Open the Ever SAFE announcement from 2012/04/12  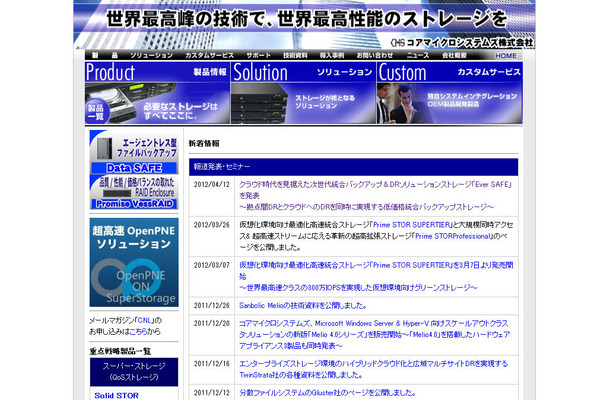(x=375, y=195)
